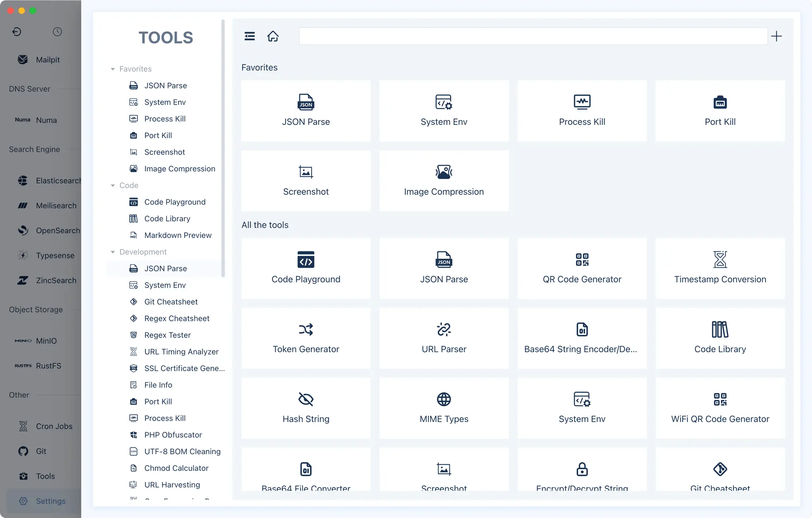Open Process Kill card in Favorites
This screenshot has width=812, height=518.
582,111
